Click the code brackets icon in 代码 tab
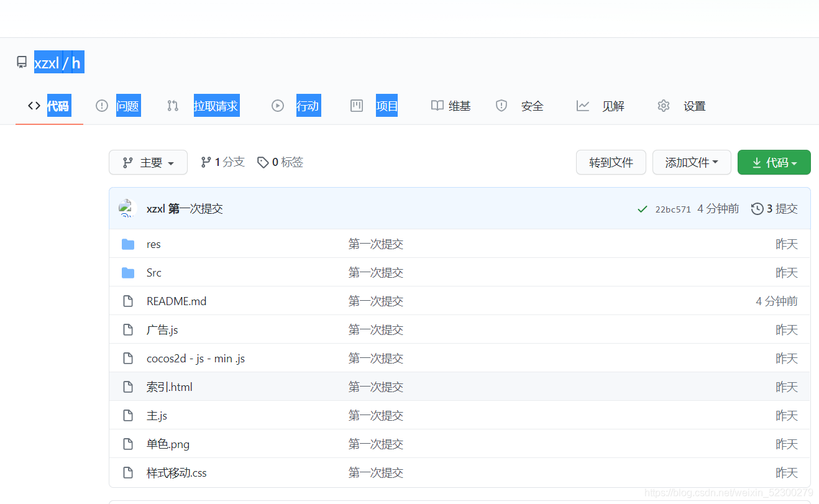 [x=34, y=106]
